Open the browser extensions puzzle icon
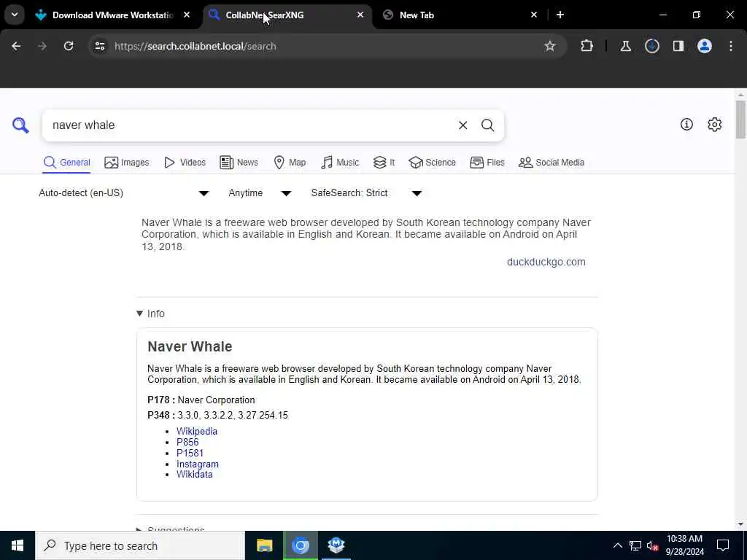The image size is (747, 560). point(587,46)
